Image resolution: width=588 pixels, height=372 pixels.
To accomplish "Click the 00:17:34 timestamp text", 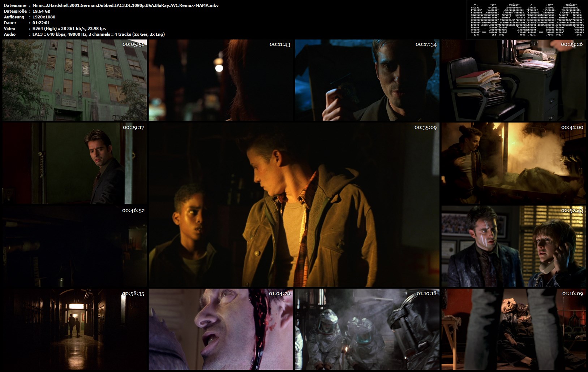I will [x=426, y=44].
